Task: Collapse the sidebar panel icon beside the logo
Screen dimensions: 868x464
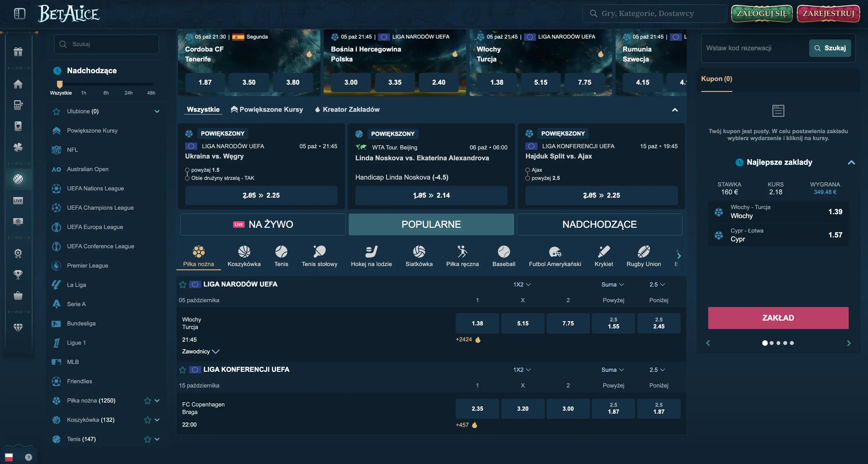Action: (x=20, y=14)
